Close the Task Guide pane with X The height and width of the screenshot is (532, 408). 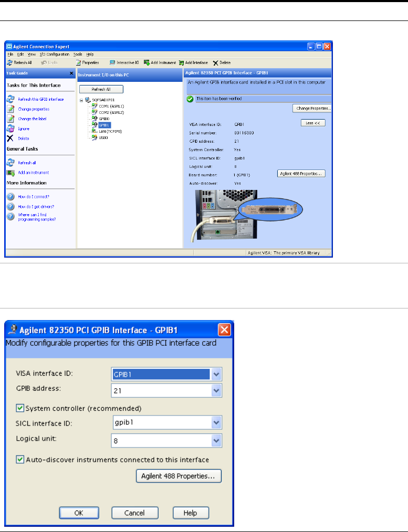tap(71, 73)
